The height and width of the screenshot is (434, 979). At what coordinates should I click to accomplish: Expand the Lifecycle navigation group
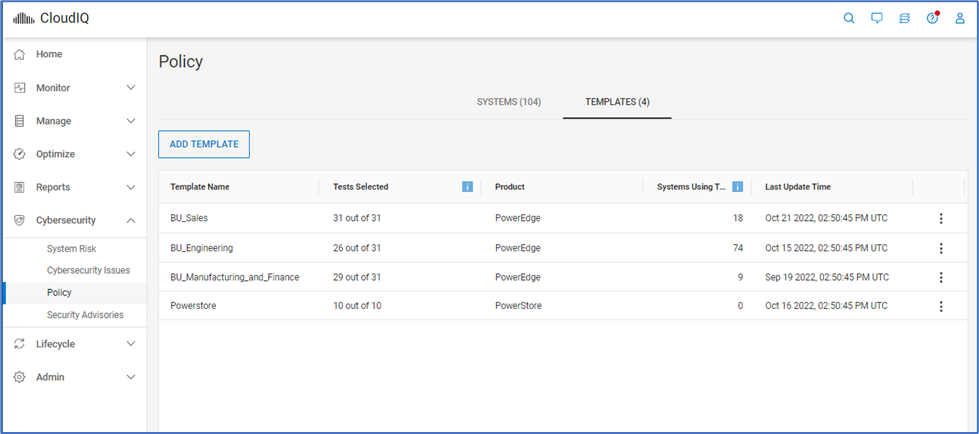(73, 344)
